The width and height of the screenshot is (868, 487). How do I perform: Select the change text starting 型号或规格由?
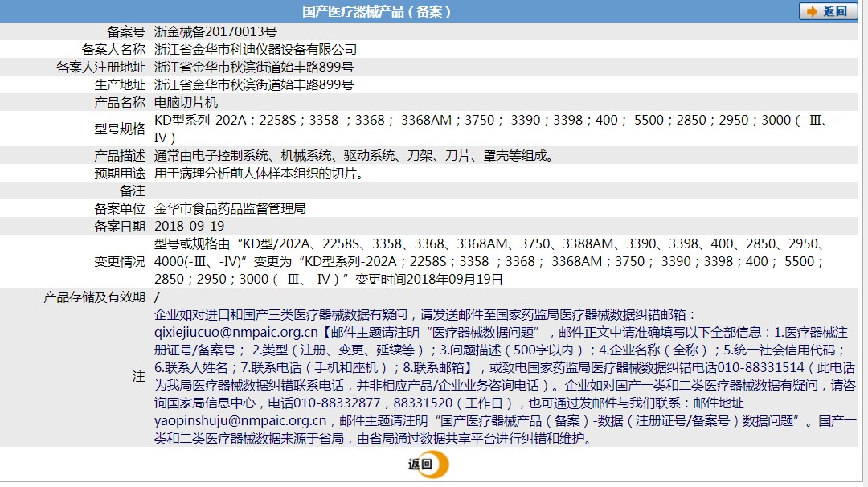(491, 262)
